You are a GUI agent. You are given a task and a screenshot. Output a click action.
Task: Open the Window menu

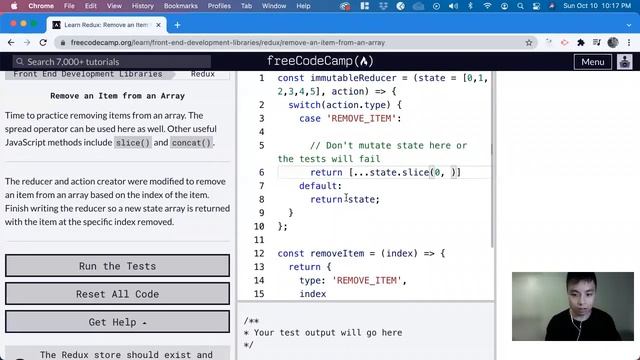click(274, 6)
